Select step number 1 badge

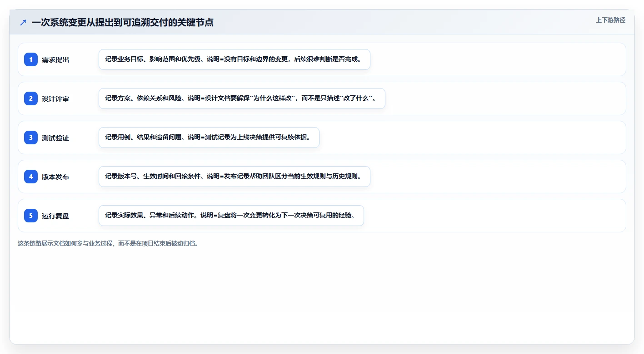click(31, 59)
